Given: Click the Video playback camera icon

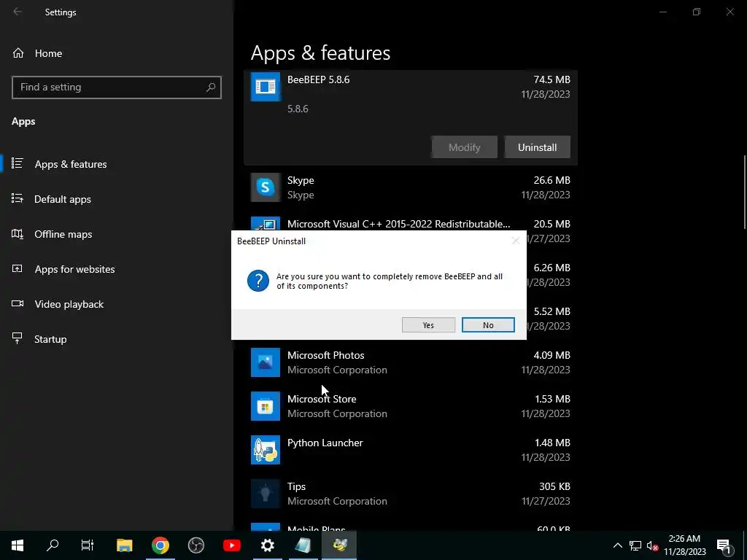Looking at the screenshot, I should (x=18, y=303).
